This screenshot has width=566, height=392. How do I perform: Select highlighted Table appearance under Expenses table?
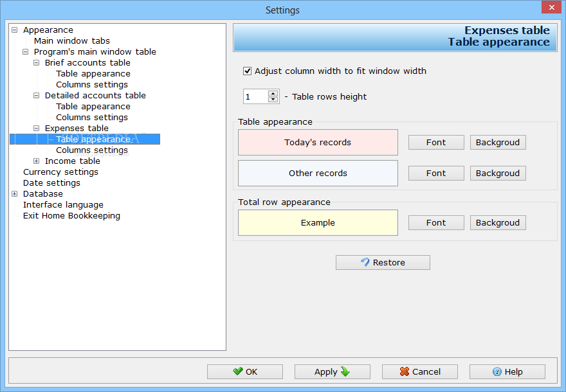tap(93, 139)
